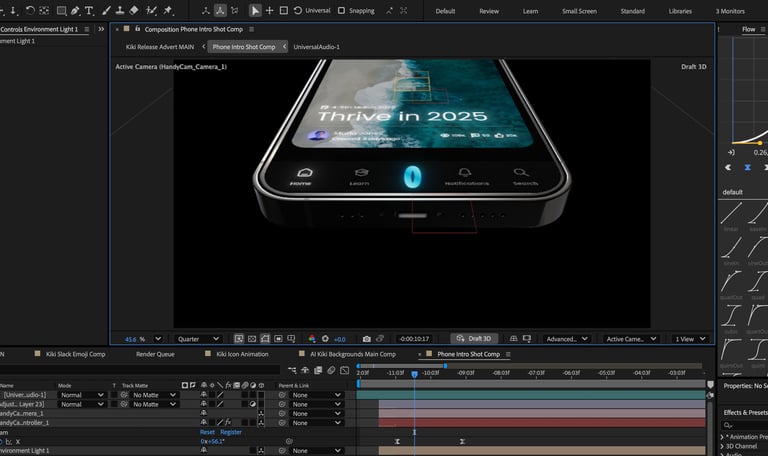Expand hidden panels with the double chevron

(101, 29)
